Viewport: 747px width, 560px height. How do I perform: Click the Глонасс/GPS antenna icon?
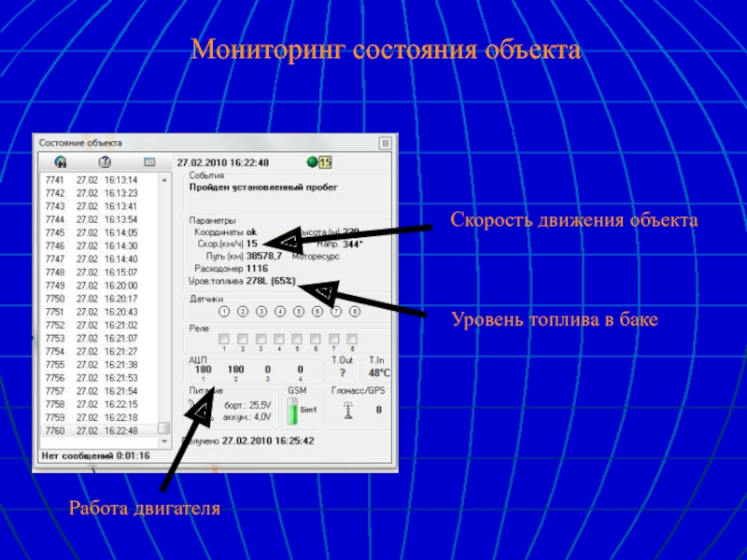pos(348,410)
